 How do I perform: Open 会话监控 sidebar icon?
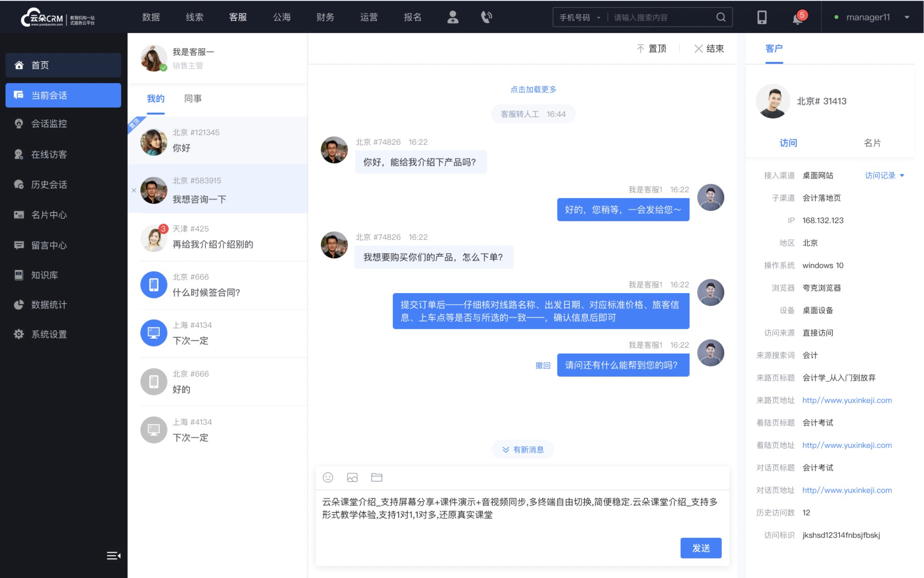click(x=18, y=123)
